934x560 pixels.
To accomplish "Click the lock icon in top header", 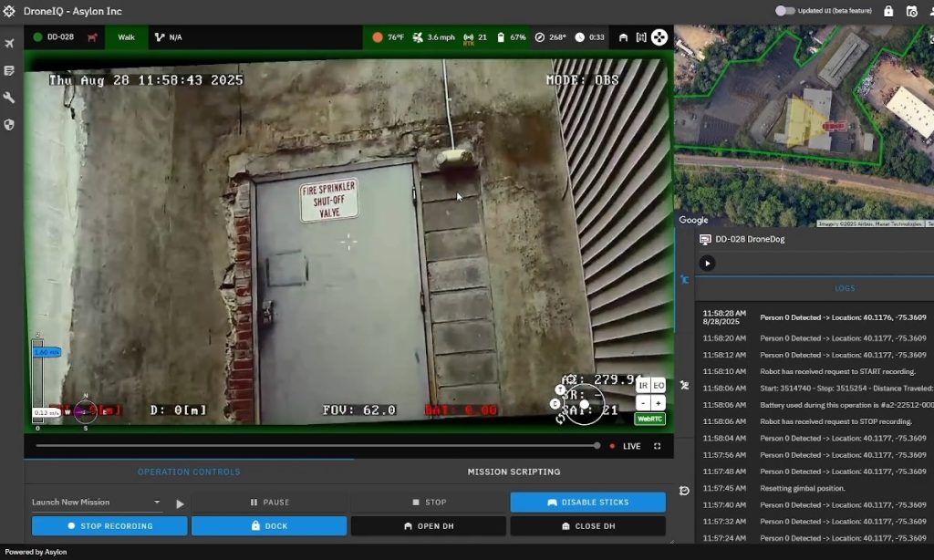I will pyautogui.click(x=888, y=11).
